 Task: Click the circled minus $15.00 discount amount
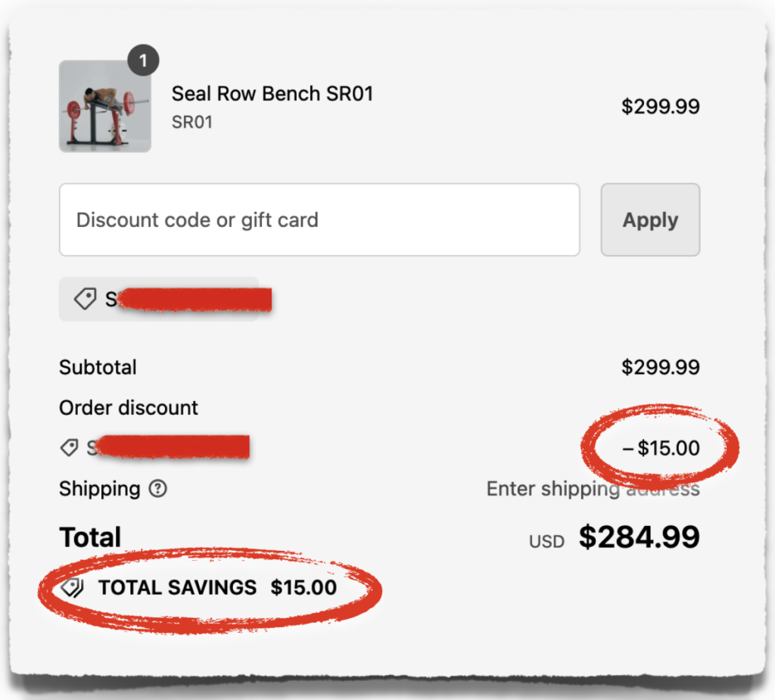pos(661,448)
